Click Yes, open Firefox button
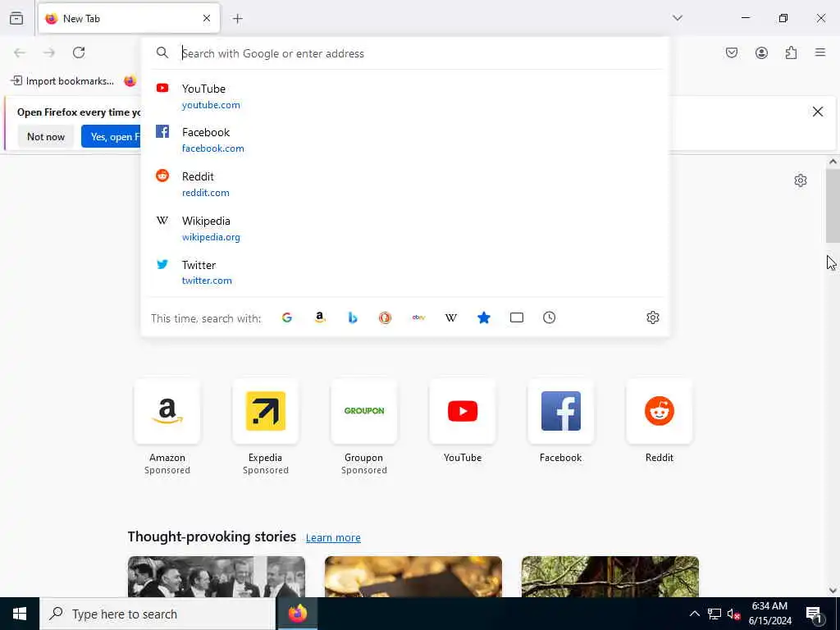 [112, 137]
